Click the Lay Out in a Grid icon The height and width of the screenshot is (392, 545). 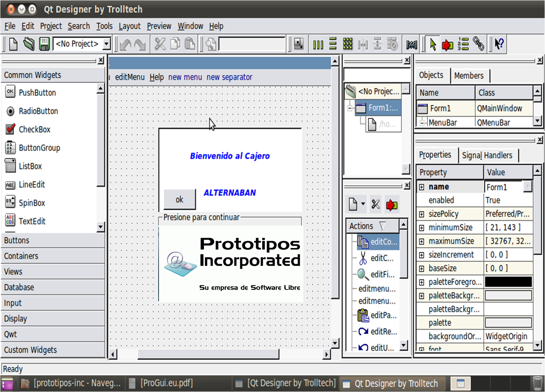348,44
